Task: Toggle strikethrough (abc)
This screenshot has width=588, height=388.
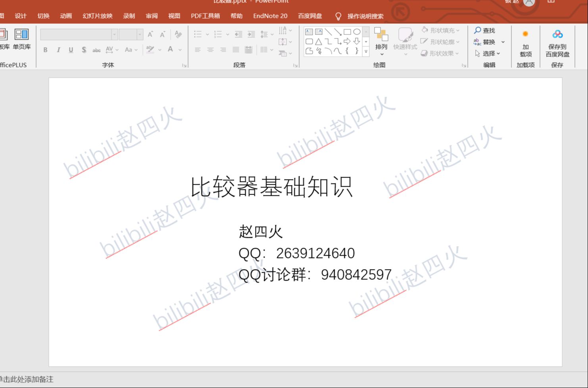Action: tap(96, 50)
